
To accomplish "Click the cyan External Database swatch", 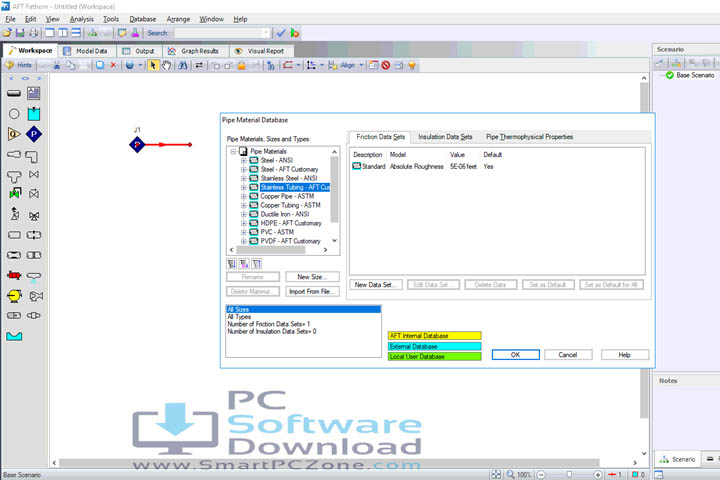I will coord(434,346).
